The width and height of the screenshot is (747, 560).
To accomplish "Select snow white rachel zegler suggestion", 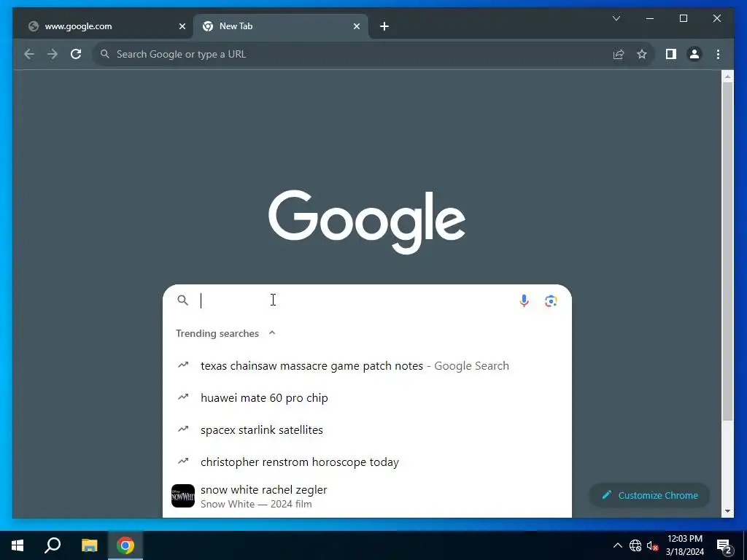I will point(367,496).
